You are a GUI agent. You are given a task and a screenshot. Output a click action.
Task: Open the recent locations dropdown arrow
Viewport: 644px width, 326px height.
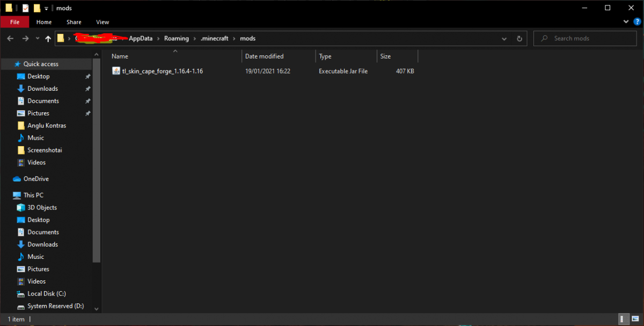38,39
